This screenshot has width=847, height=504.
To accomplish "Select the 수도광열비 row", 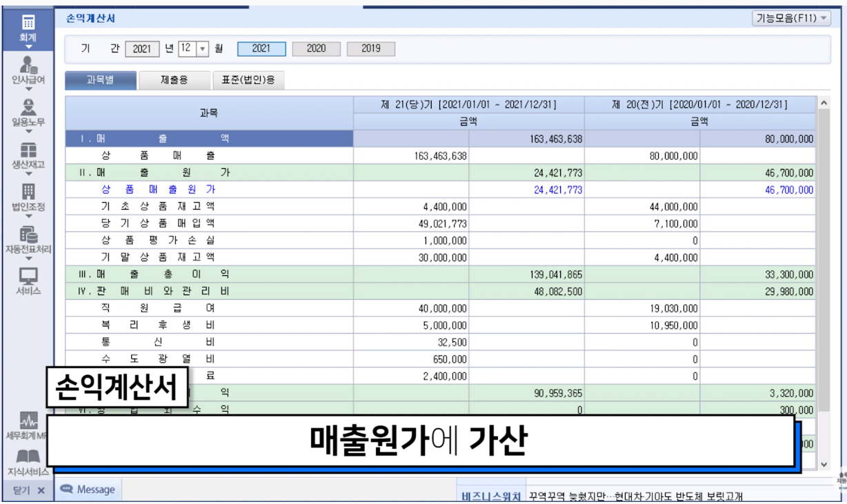I will (x=440, y=359).
